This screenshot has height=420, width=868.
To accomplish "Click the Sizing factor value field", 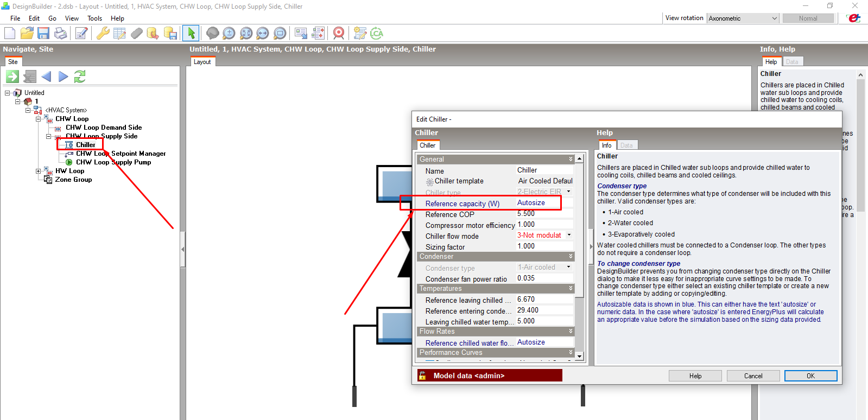I will (x=544, y=246).
